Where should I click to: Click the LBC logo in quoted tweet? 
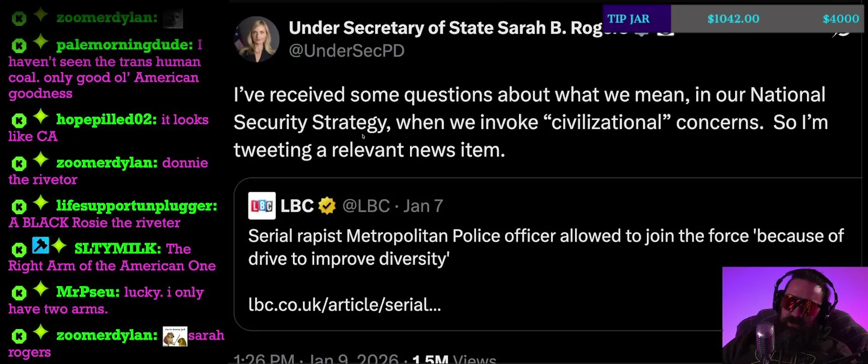(x=262, y=206)
